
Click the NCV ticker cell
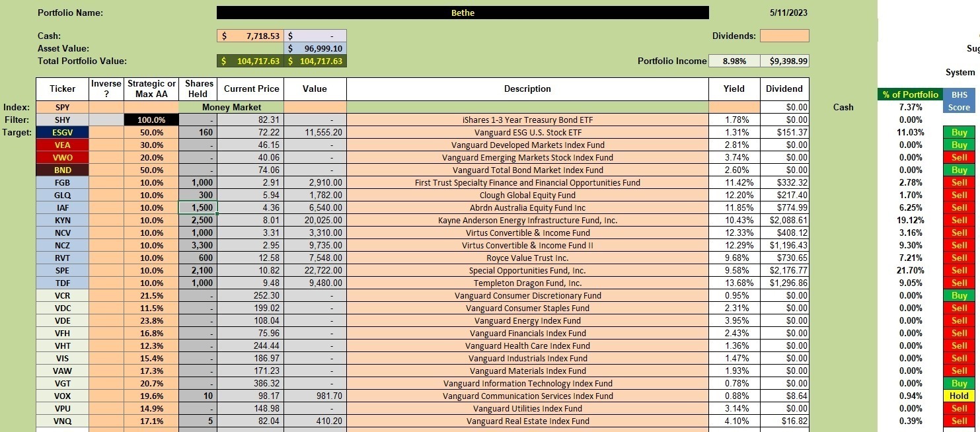63,233
